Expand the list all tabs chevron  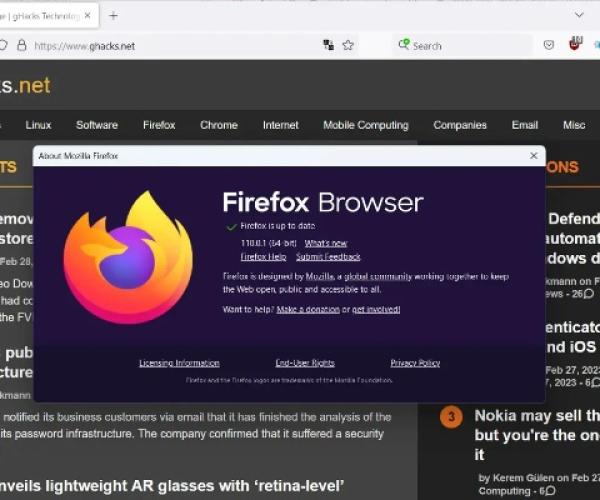click(x=579, y=16)
